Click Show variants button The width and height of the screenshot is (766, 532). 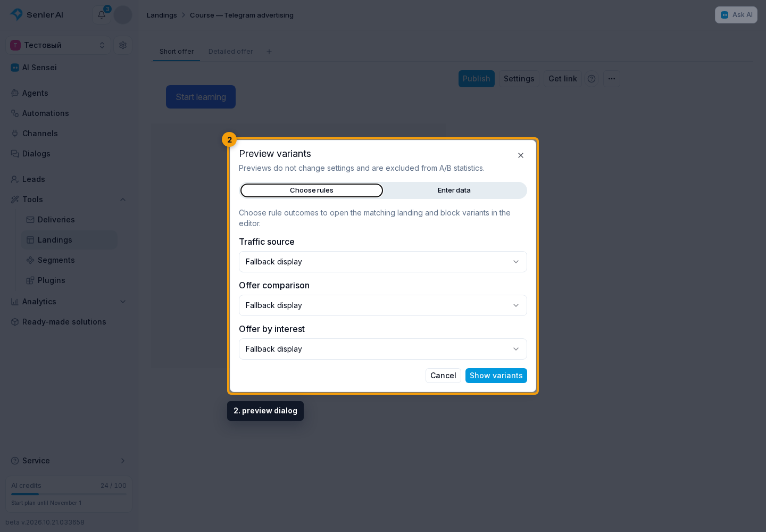pyautogui.click(x=496, y=376)
